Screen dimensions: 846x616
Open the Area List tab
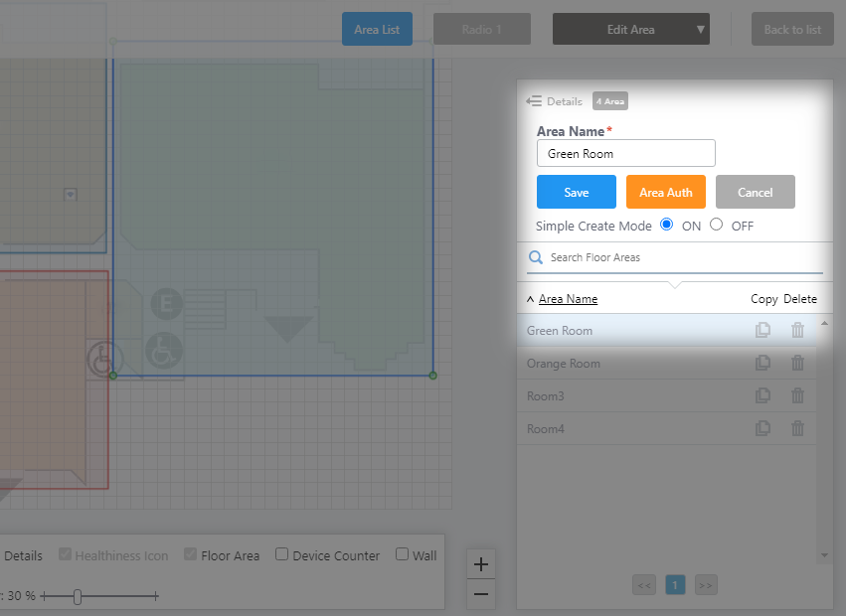[377, 30]
